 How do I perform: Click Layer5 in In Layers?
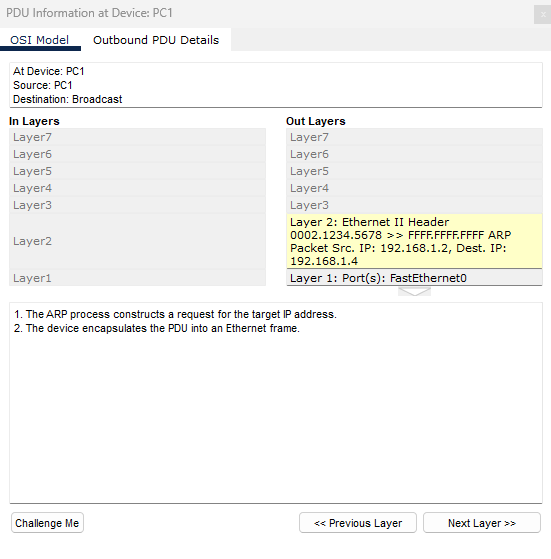(x=137, y=171)
